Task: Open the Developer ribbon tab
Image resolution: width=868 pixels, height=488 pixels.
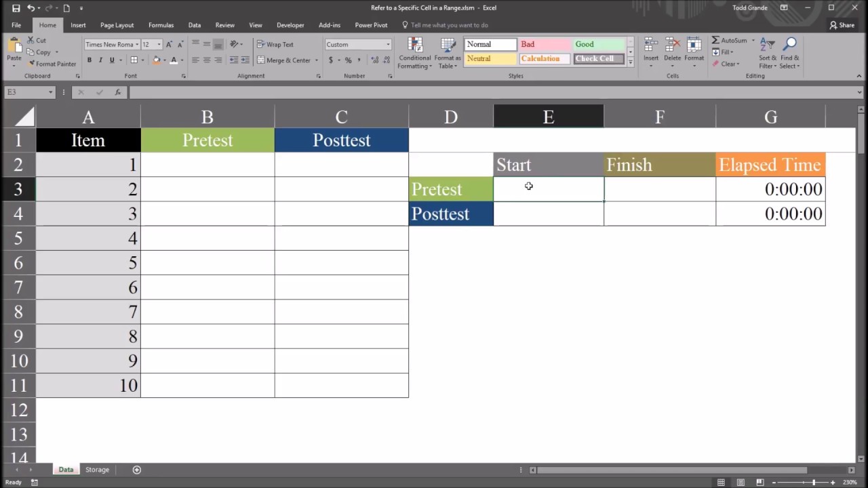Action: point(290,25)
